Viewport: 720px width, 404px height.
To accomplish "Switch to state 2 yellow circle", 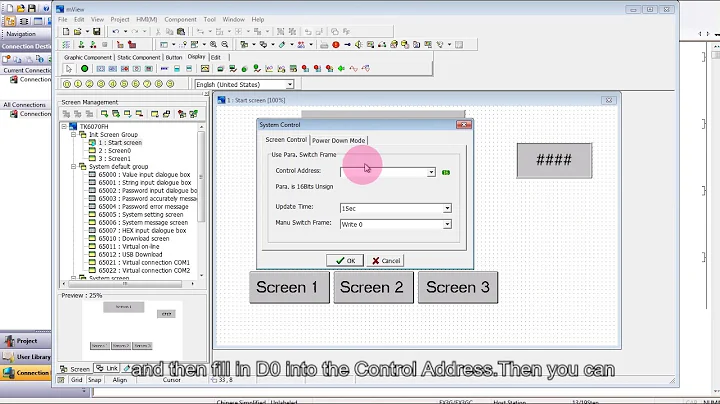I will click(90, 84).
